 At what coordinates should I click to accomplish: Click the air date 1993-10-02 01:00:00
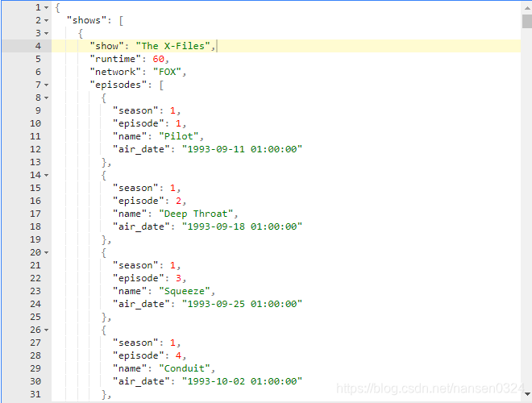coord(242,381)
